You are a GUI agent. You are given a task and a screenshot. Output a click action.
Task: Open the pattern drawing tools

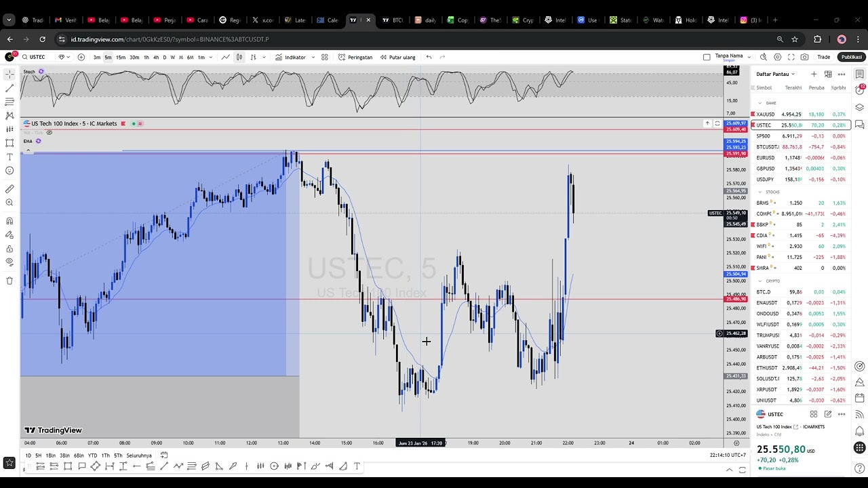click(9, 115)
